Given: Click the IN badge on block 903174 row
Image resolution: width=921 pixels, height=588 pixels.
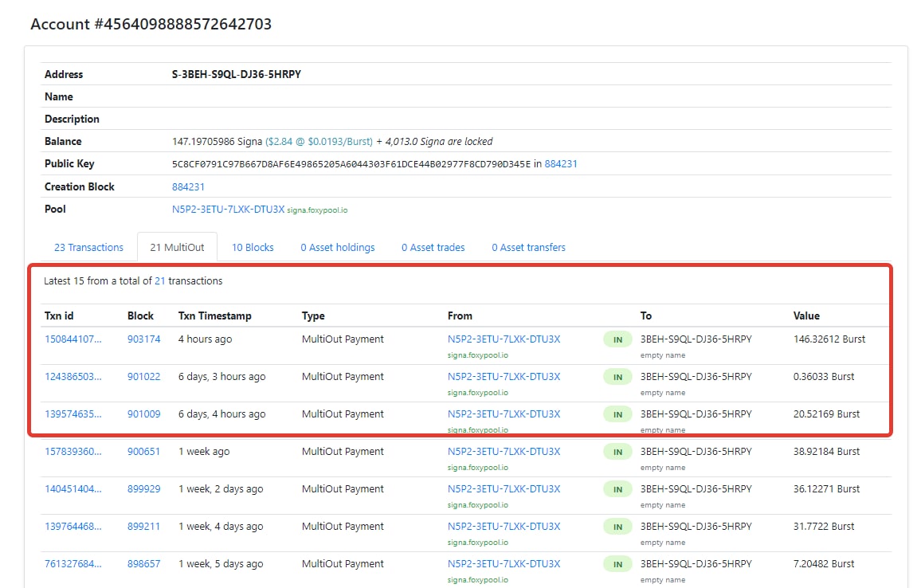Looking at the screenshot, I should click(x=617, y=339).
